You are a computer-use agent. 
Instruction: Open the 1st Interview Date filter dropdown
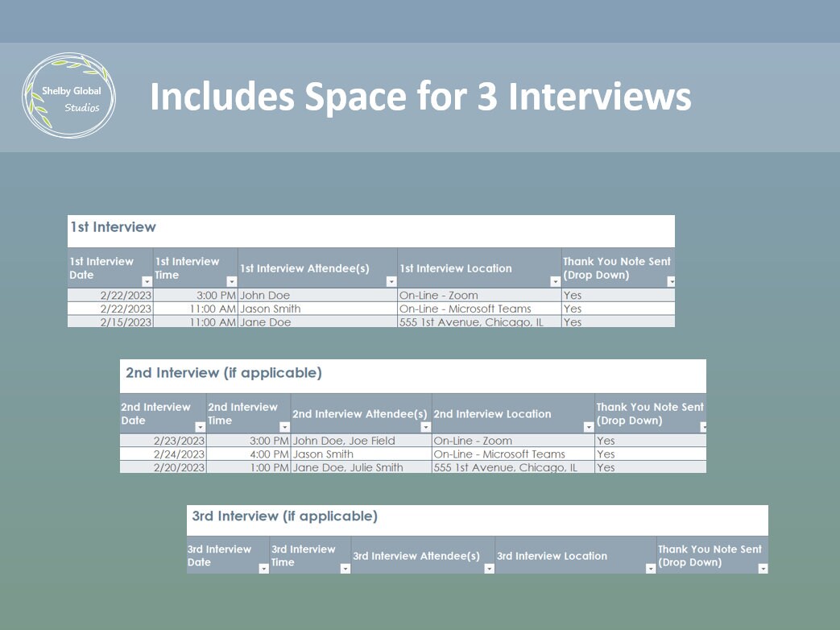(x=147, y=281)
